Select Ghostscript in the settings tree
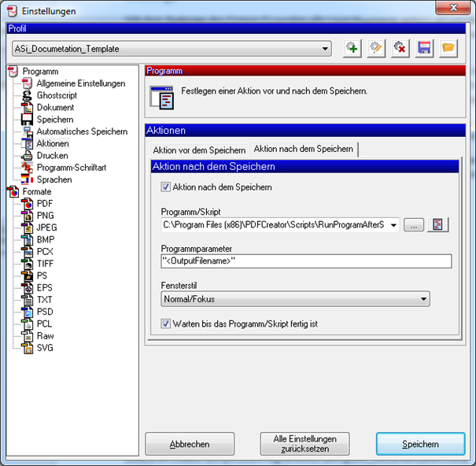Viewport: 476px width, 466px height. pyautogui.click(x=57, y=95)
